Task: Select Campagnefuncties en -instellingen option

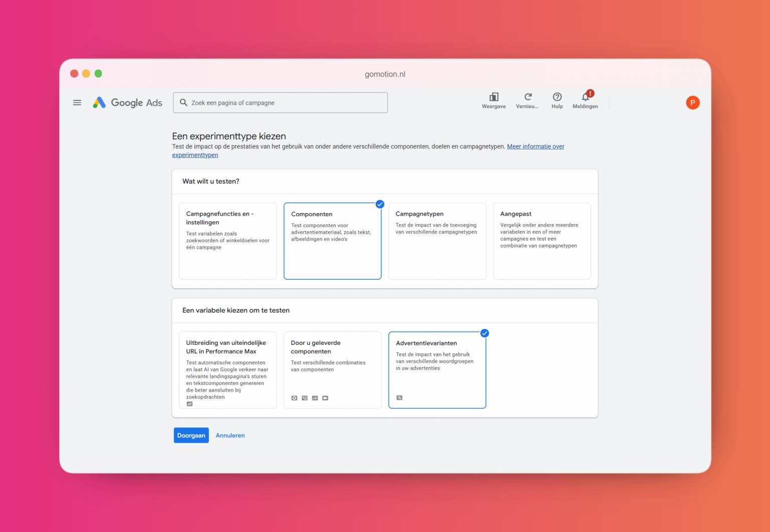Action: pos(228,241)
